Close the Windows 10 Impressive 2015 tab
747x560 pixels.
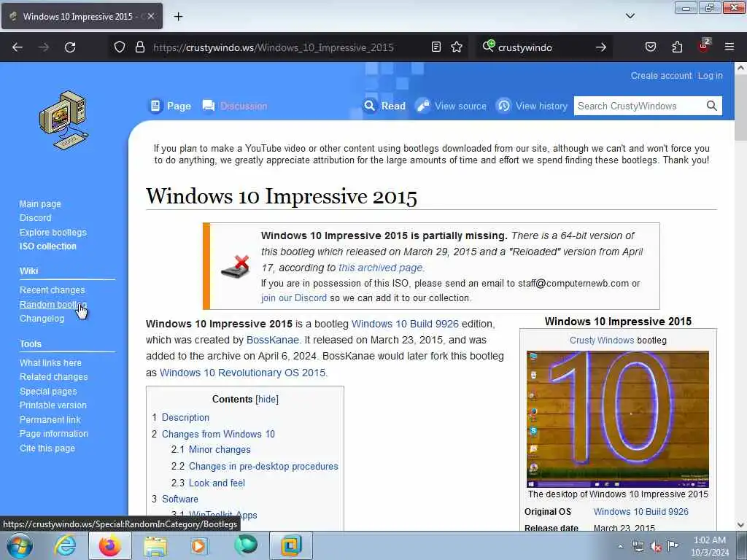[x=151, y=16]
